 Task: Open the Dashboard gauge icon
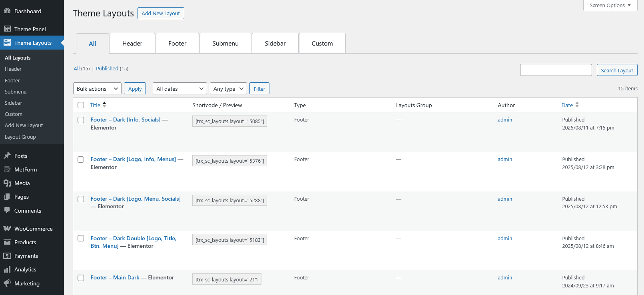coord(7,11)
